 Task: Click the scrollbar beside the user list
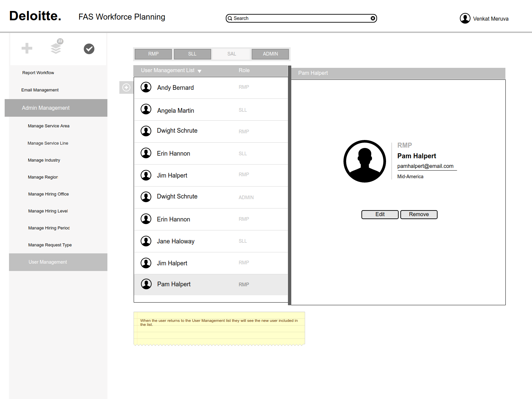click(x=290, y=185)
